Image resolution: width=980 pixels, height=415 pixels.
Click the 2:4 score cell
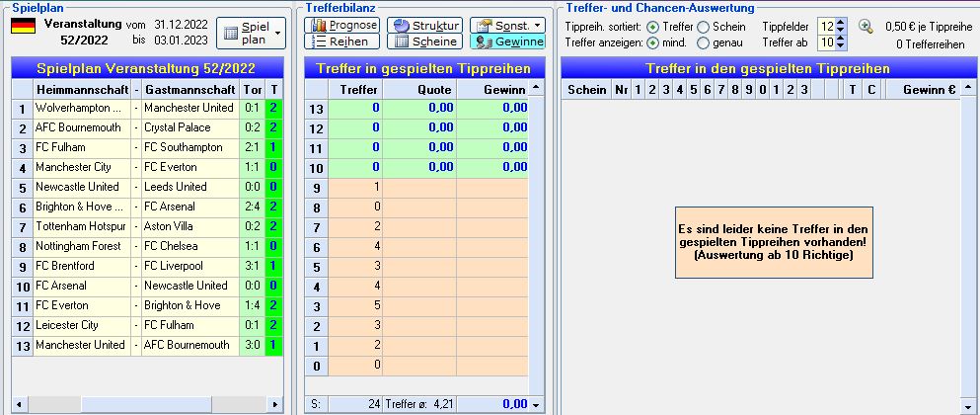pyautogui.click(x=252, y=207)
